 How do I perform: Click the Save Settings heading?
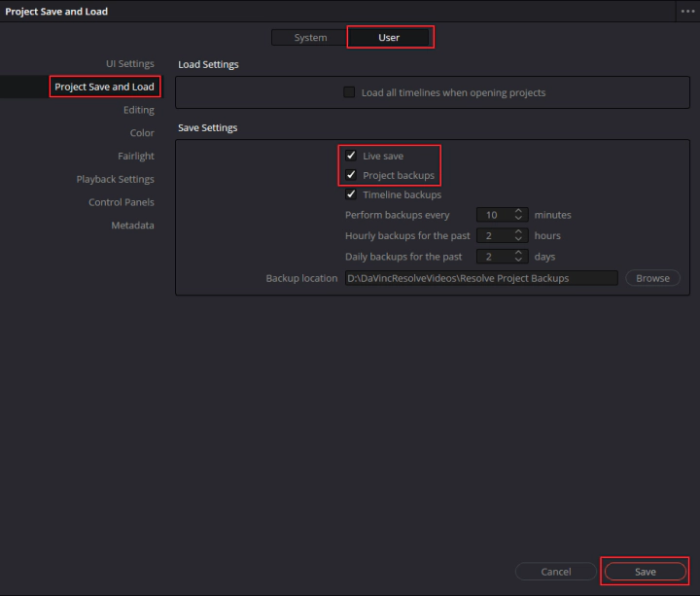(208, 127)
